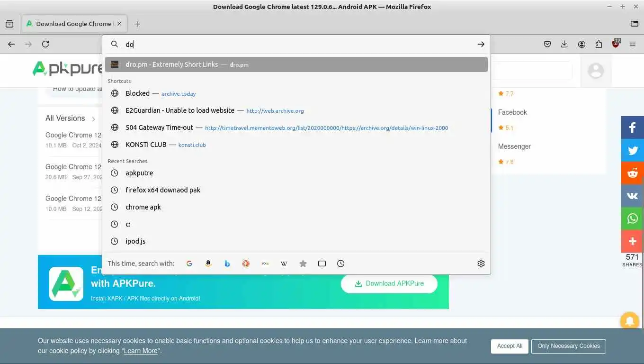
Task: Click the notification bell icon
Action: pos(630,321)
